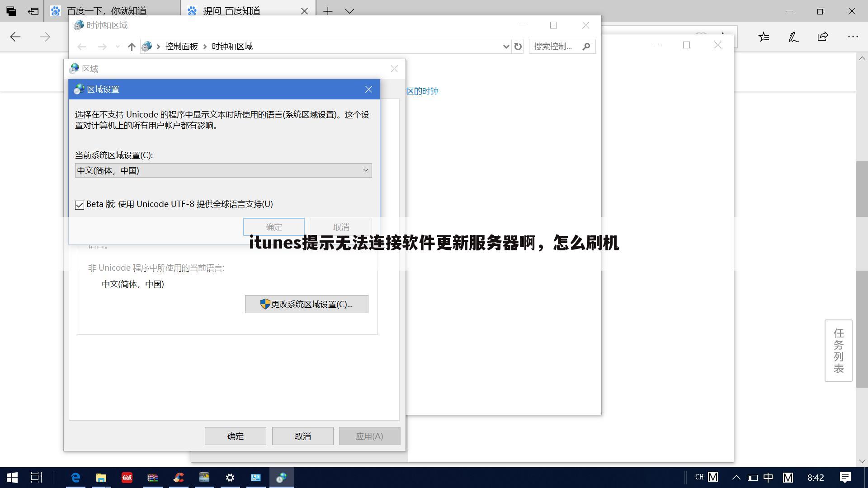Click text 中文(简体，中国) under non-Unicode language
The image size is (868, 488).
(x=133, y=284)
